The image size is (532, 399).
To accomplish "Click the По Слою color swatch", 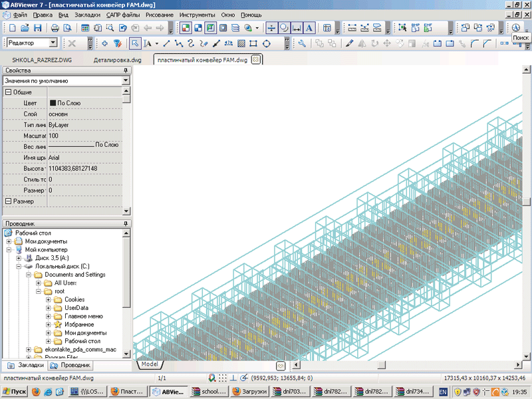I will [x=53, y=103].
